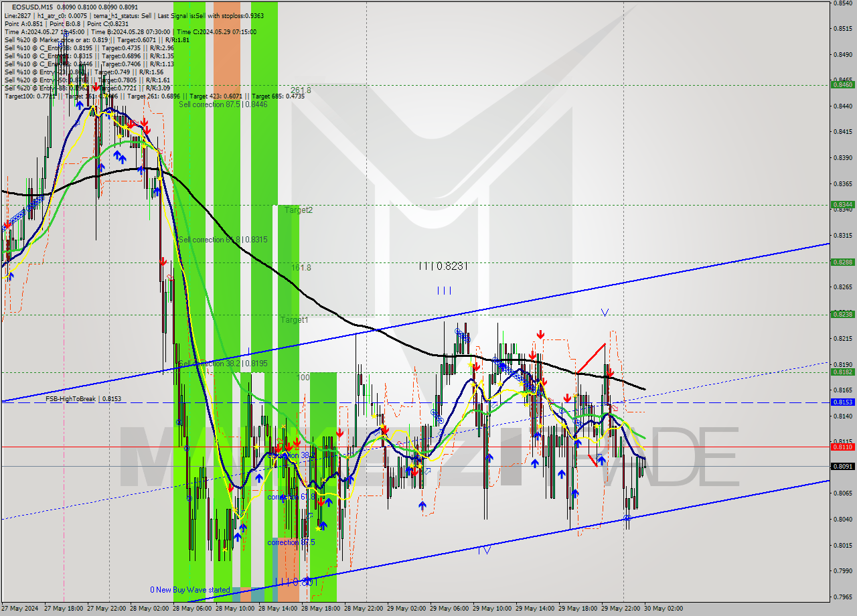Click the green 0.8288 price tag
This screenshot has height=616, width=857.
click(x=842, y=262)
